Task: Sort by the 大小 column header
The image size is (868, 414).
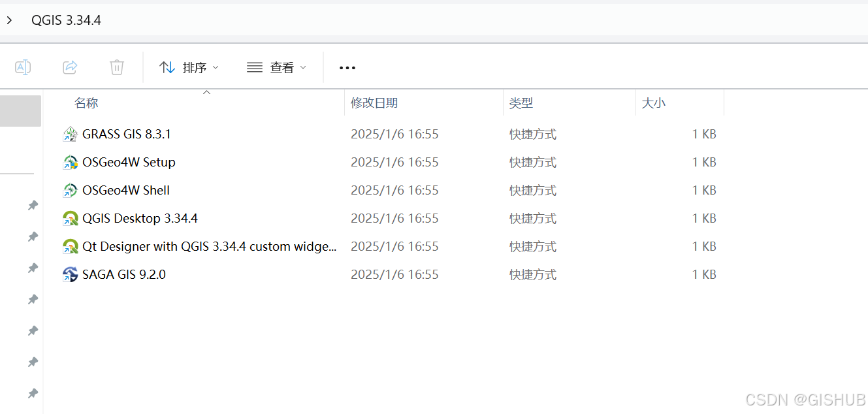Action: (654, 103)
